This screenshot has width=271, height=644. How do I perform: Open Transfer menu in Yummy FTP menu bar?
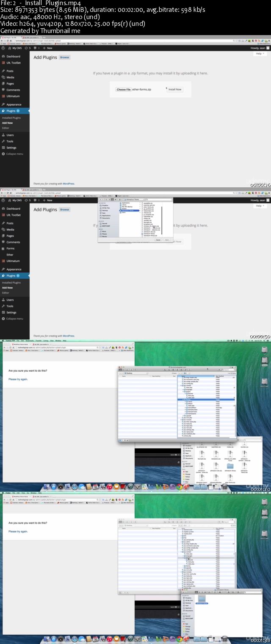[39, 340]
